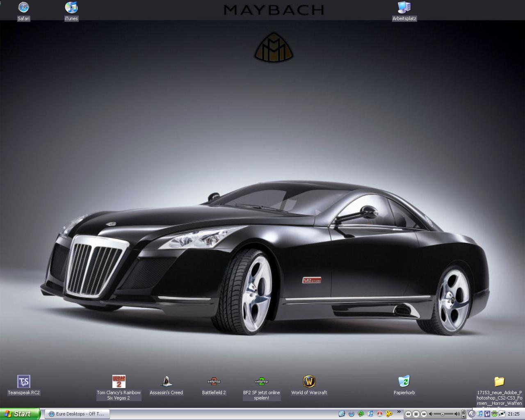Pause playback in the iTunes mini player
The width and height of the screenshot is (525, 420).
416,414
